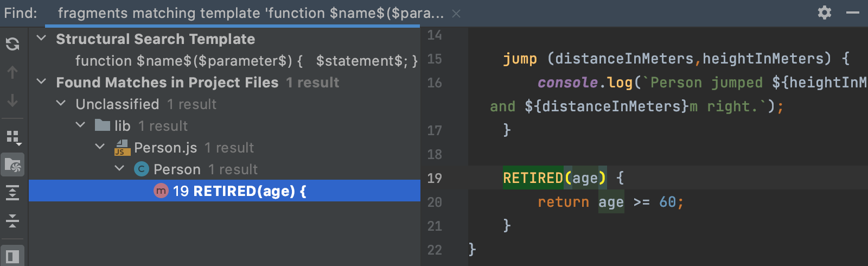Hide the Find tool window with the minus icon
The width and height of the screenshot is (868, 266).
(x=853, y=12)
